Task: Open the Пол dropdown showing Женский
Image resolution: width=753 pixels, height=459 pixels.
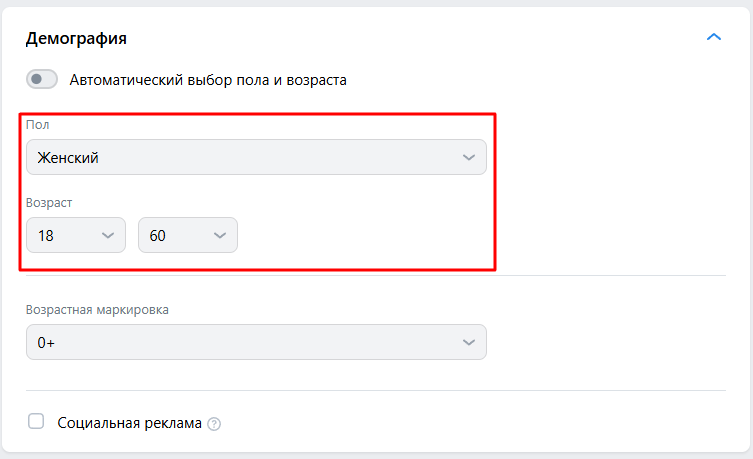Action: (256, 157)
